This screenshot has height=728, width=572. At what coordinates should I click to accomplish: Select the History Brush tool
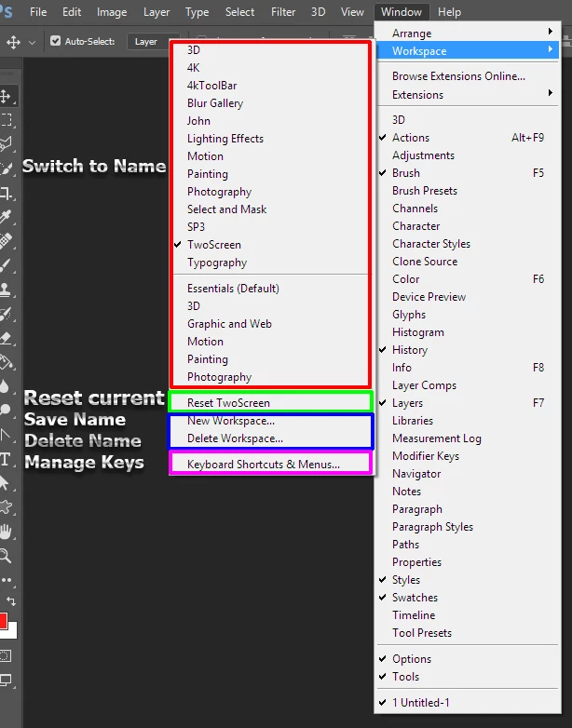6,314
